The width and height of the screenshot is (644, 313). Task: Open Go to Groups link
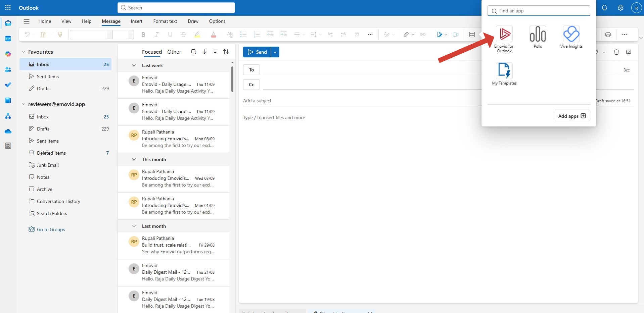(x=50, y=229)
